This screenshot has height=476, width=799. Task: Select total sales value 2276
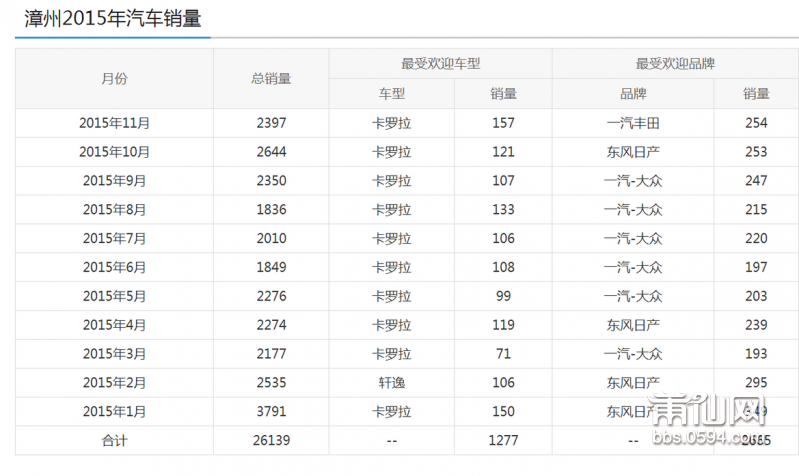pyautogui.click(x=271, y=296)
